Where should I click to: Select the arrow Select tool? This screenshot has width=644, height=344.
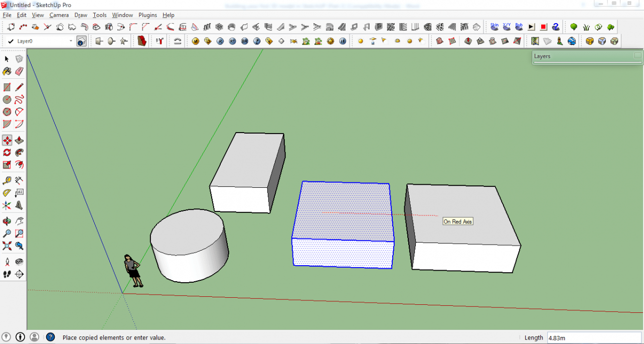tap(7, 58)
